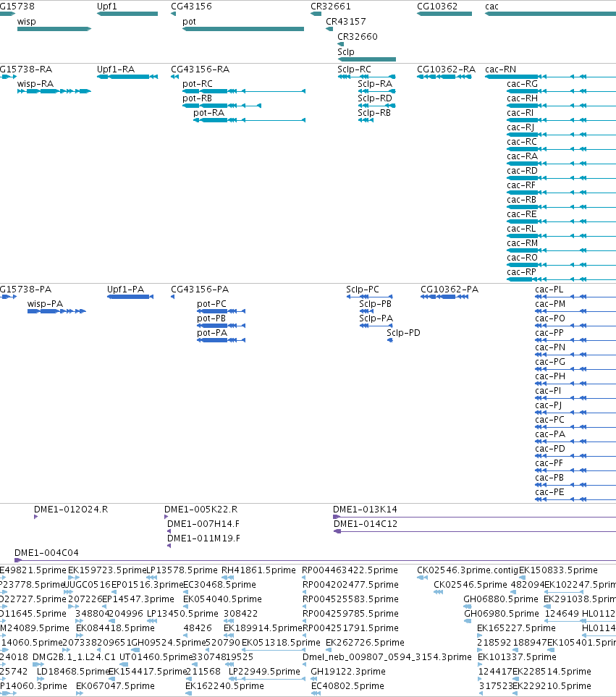
Task: Select the DME1-005K22.R clone label
Action: coord(201,509)
